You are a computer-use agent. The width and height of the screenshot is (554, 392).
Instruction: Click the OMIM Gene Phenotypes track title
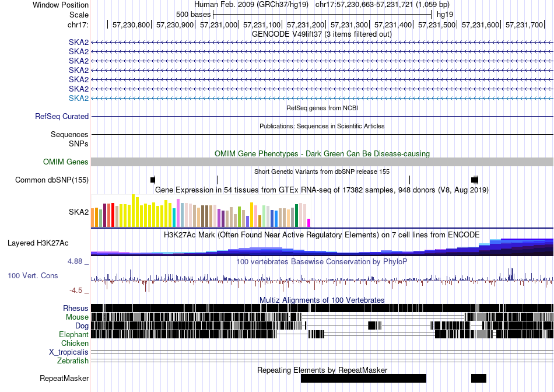coord(322,154)
